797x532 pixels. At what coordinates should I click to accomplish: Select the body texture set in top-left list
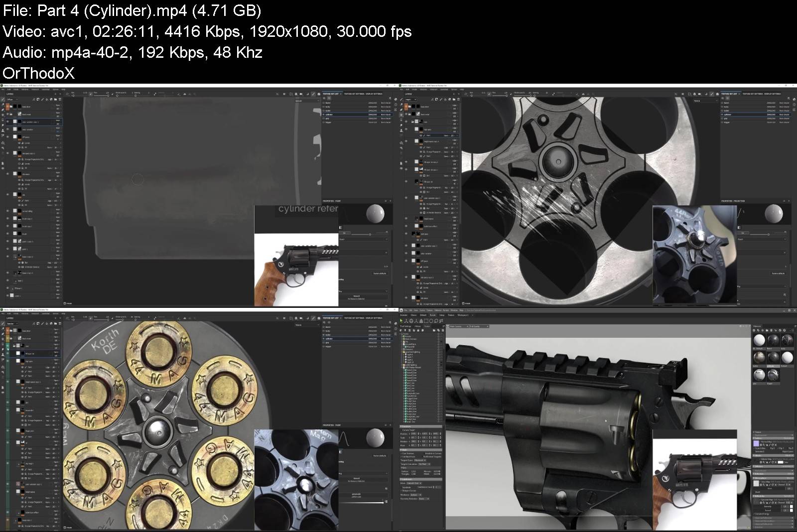point(328,107)
